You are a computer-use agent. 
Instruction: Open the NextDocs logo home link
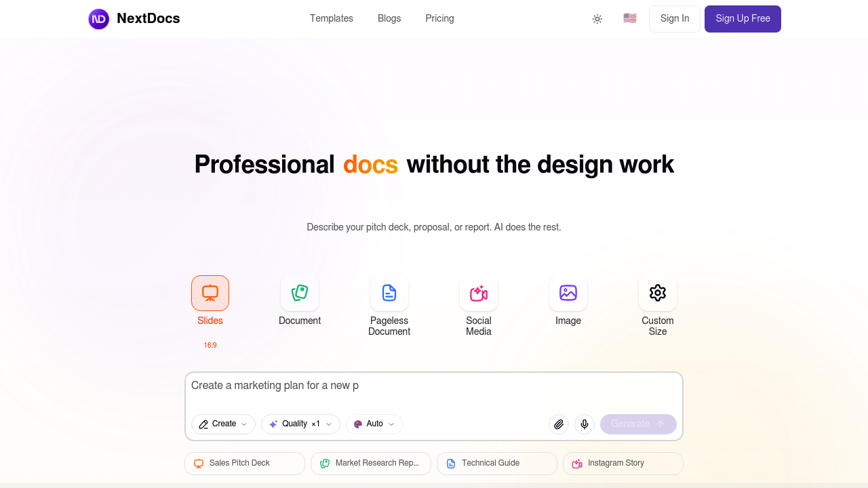tap(134, 18)
